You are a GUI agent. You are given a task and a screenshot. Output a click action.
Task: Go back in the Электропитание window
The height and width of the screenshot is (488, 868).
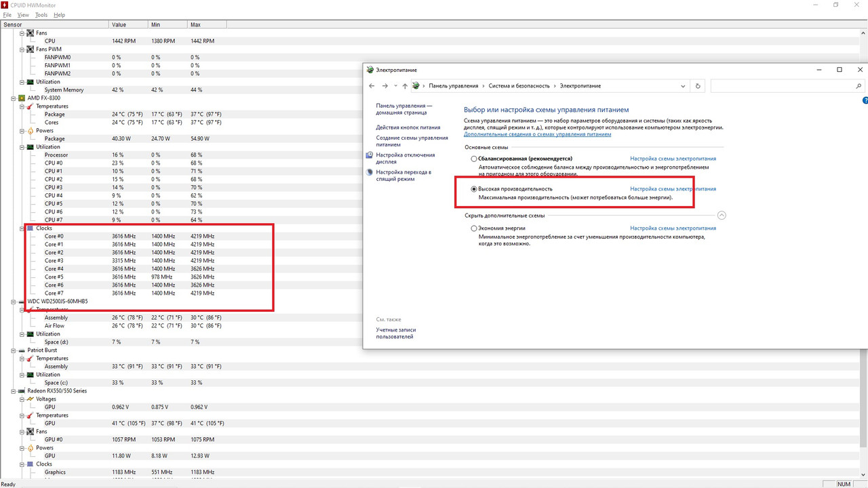pyautogui.click(x=372, y=86)
